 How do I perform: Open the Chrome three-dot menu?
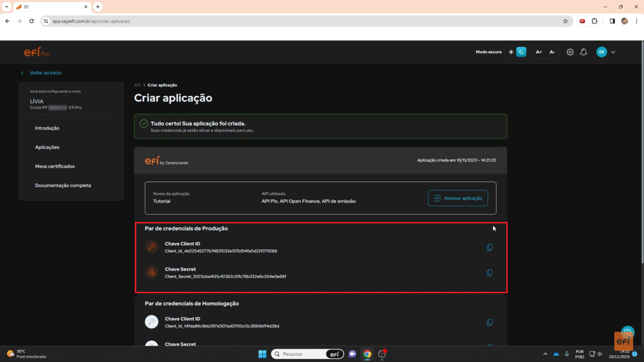636,21
